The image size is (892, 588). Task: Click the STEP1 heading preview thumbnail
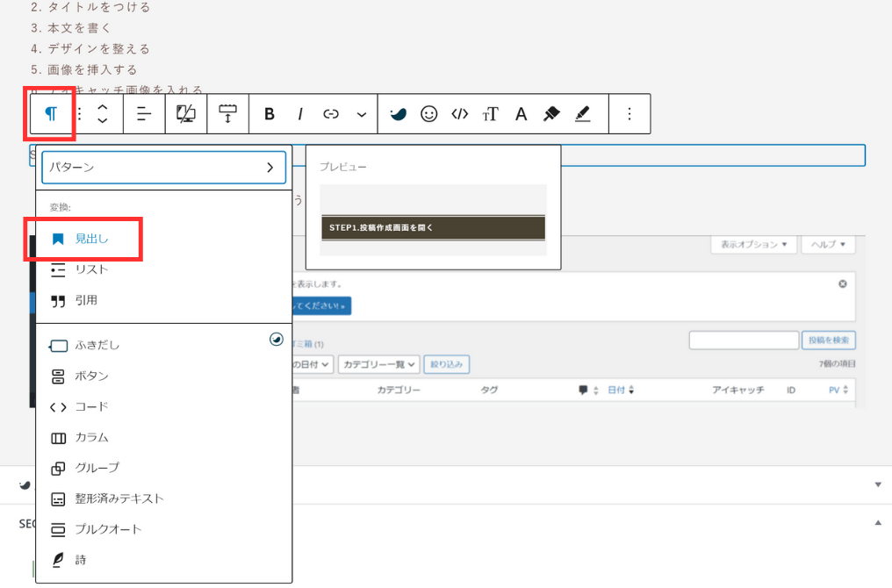point(433,227)
